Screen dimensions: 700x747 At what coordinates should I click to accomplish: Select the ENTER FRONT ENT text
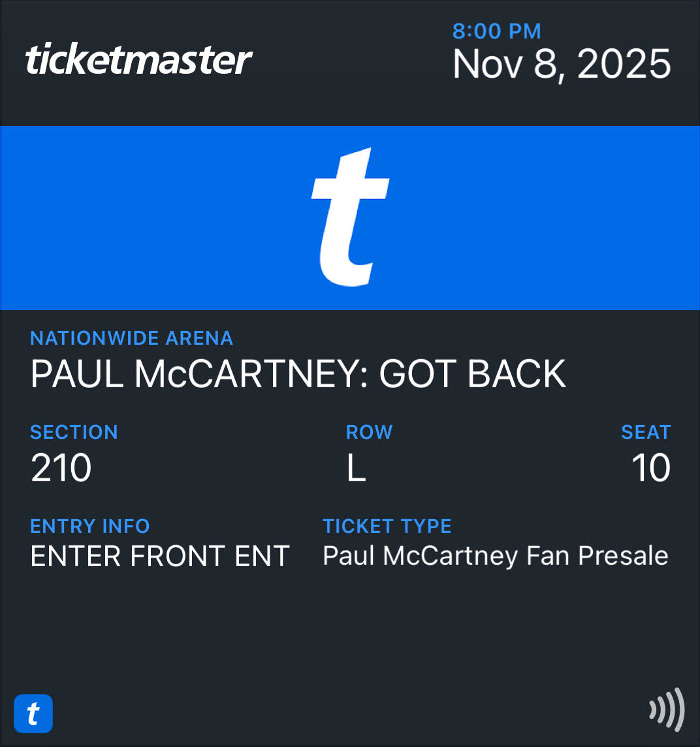(160, 556)
